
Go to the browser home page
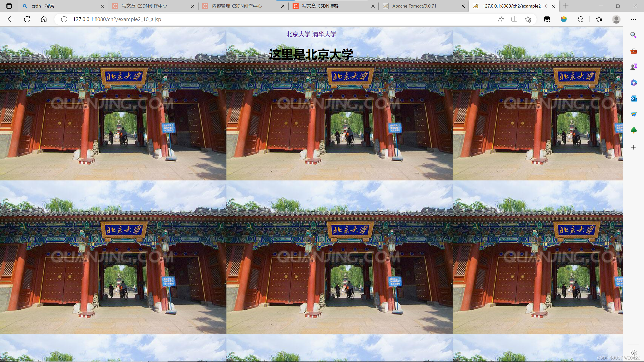tap(44, 19)
